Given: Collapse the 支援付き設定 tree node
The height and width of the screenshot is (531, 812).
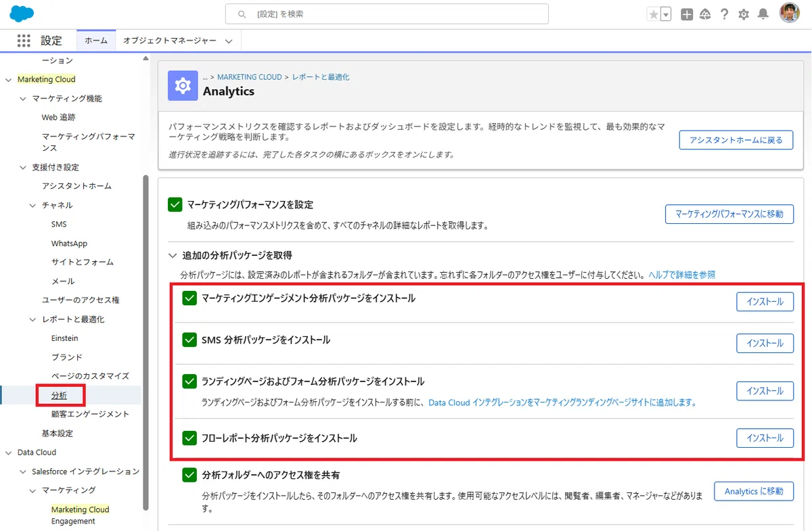Looking at the screenshot, I should tap(23, 168).
